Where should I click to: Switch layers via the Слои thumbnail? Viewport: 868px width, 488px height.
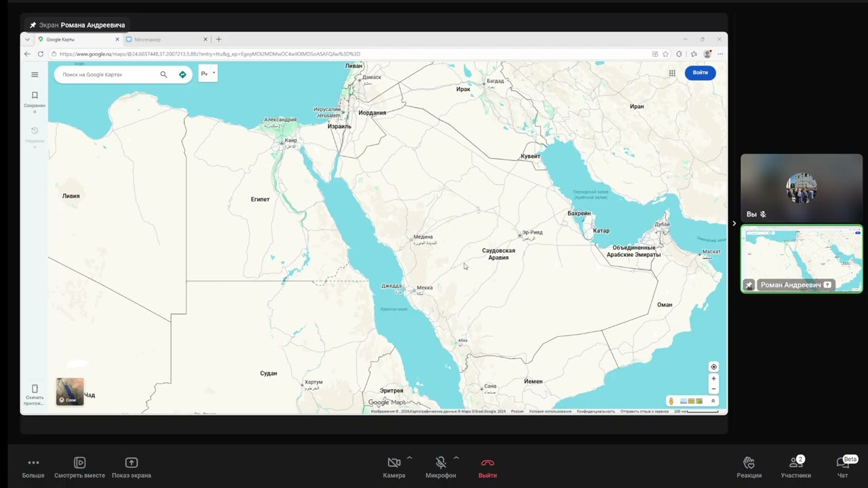click(70, 392)
